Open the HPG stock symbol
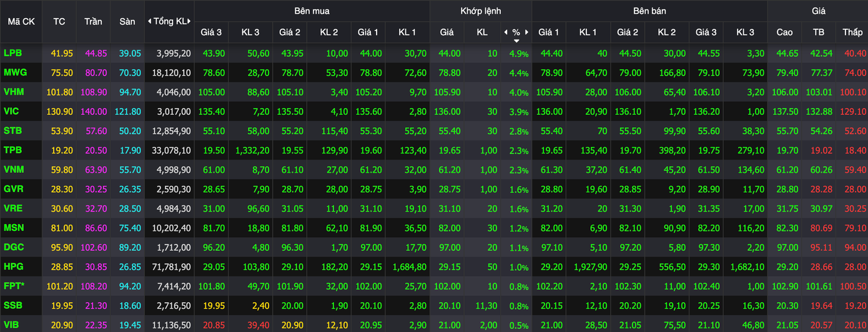868x332 pixels. 14,266
